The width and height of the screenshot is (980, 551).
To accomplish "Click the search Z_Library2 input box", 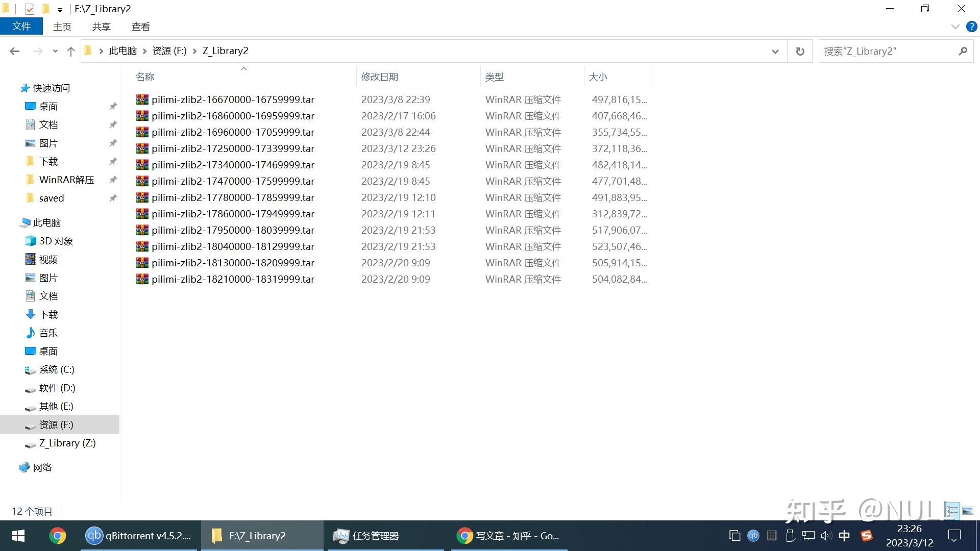I will 888,51.
